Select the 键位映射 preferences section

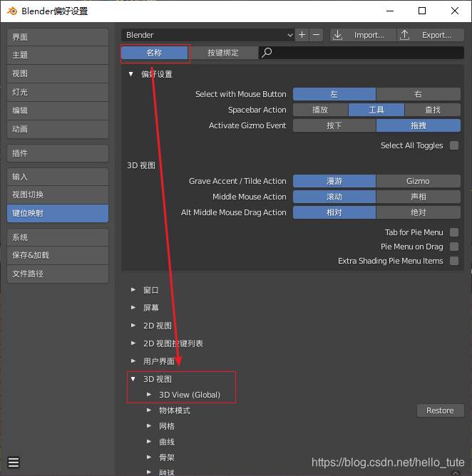(x=58, y=213)
